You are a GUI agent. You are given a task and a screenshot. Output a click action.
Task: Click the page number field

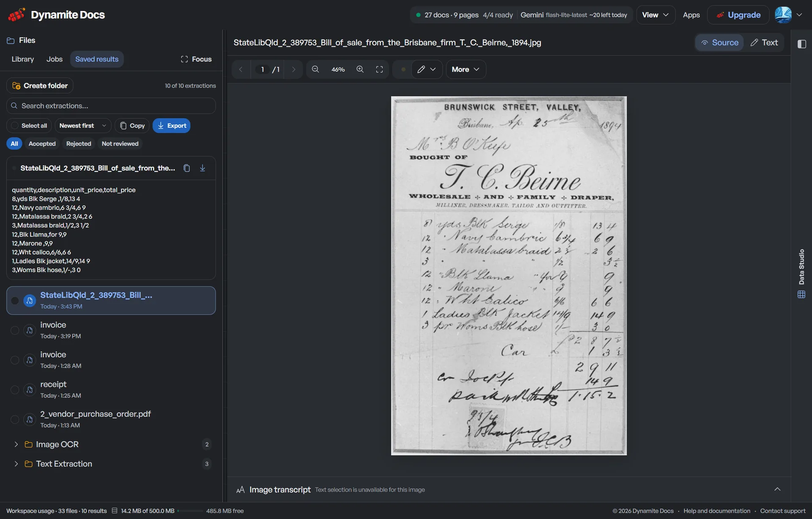(x=263, y=69)
